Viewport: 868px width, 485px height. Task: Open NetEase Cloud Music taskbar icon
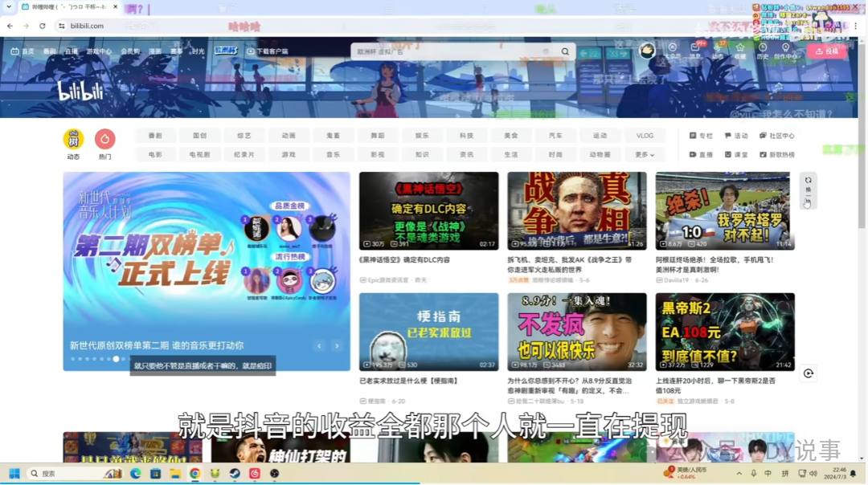click(x=255, y=474)
